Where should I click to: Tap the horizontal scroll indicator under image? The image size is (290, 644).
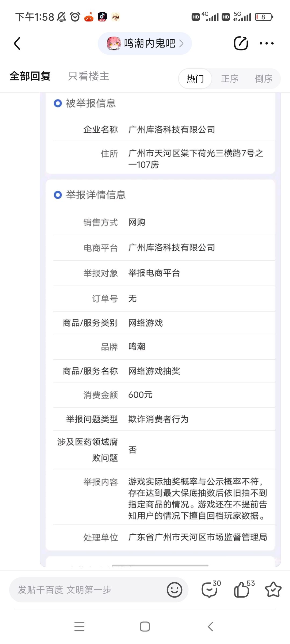click(160, 565)
